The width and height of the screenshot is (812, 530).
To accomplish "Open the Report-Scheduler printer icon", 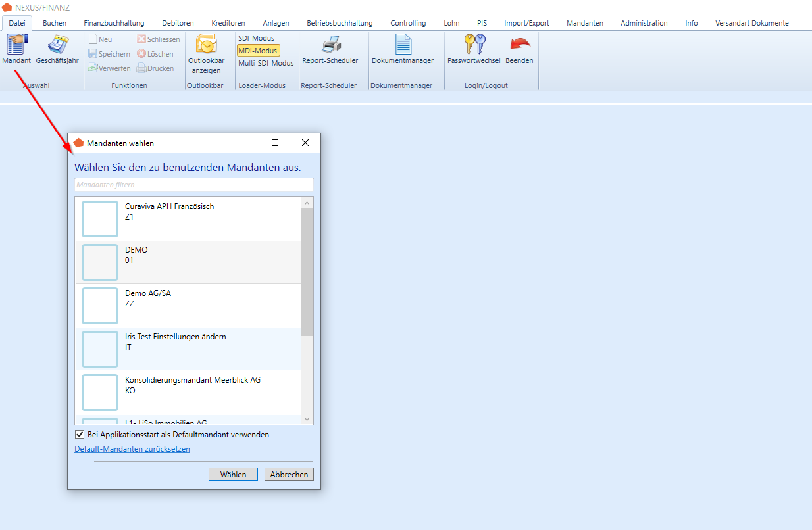I will tap(330, 45).
